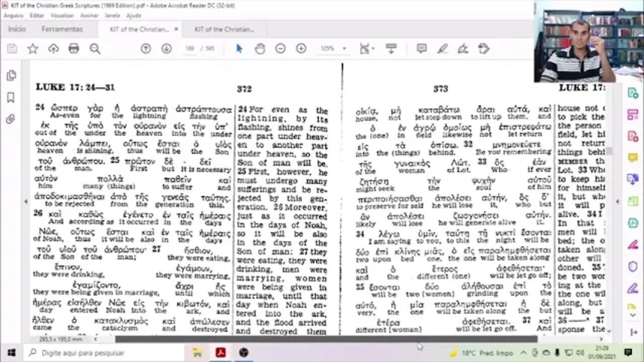Click the page number 373 heading
This screenshot has height=362, width=644.
[441, 88]
